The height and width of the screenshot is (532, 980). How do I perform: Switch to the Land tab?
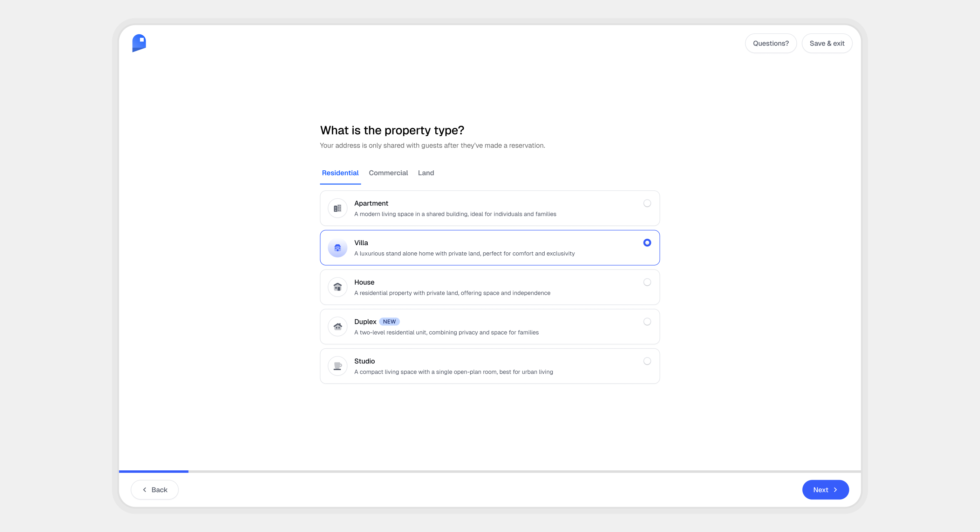(426, 173)
